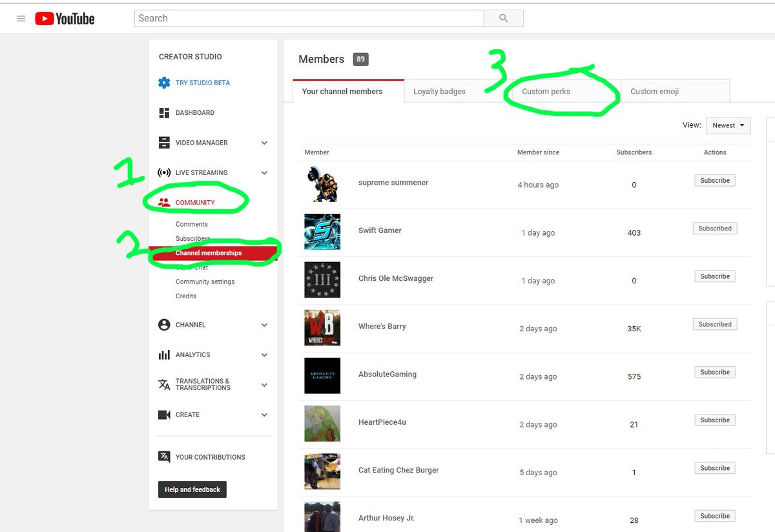This screenshot has height=532, width=775.
Task: Open Credits under Community
Action: tap(186, 296)
